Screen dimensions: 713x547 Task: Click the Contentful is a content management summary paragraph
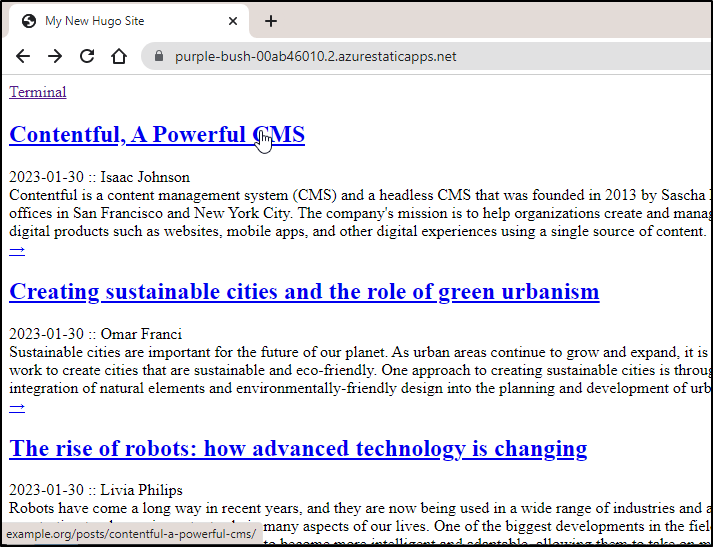pos(360,213)
